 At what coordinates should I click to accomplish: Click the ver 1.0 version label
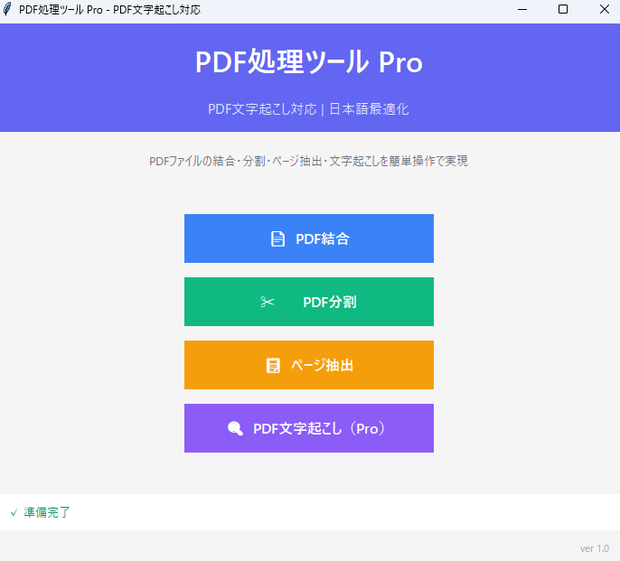pos(594,548)
